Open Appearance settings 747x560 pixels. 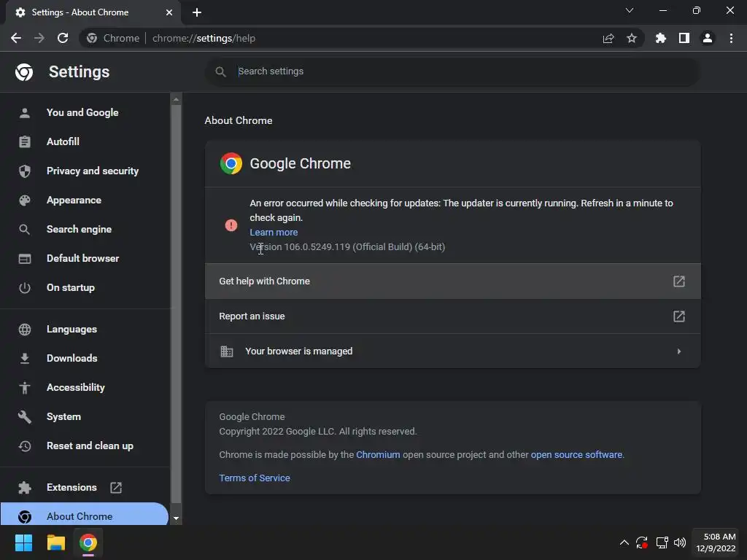point(74,200)
